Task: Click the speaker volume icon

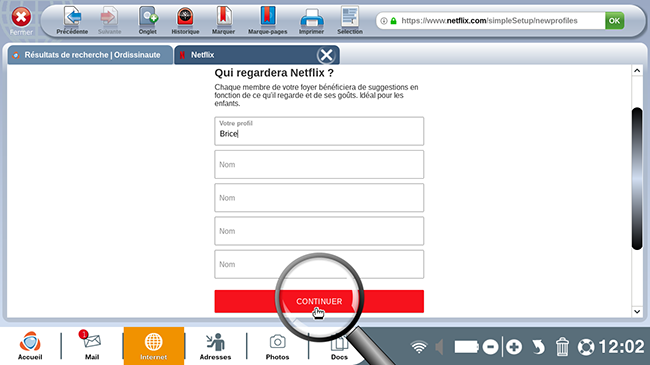Action: point(439,347)
